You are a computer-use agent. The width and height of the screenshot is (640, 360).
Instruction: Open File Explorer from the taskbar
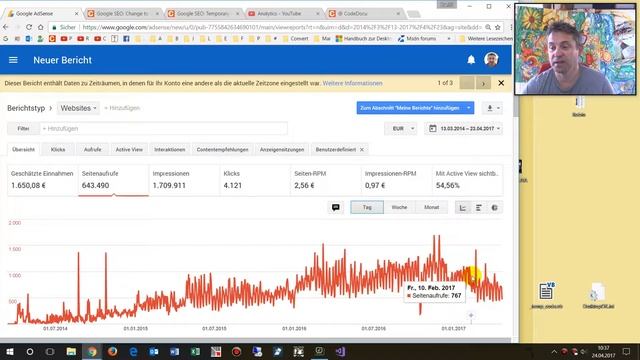click(71, 351)
